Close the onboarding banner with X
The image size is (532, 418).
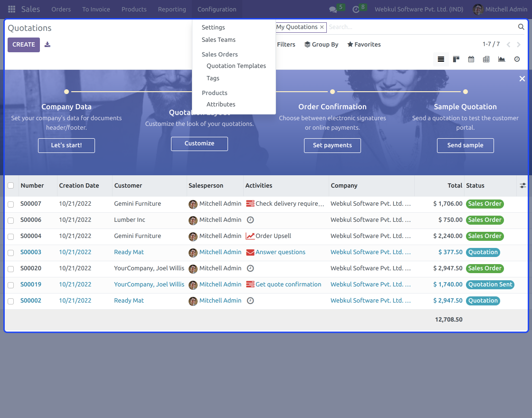coord(522,79)
